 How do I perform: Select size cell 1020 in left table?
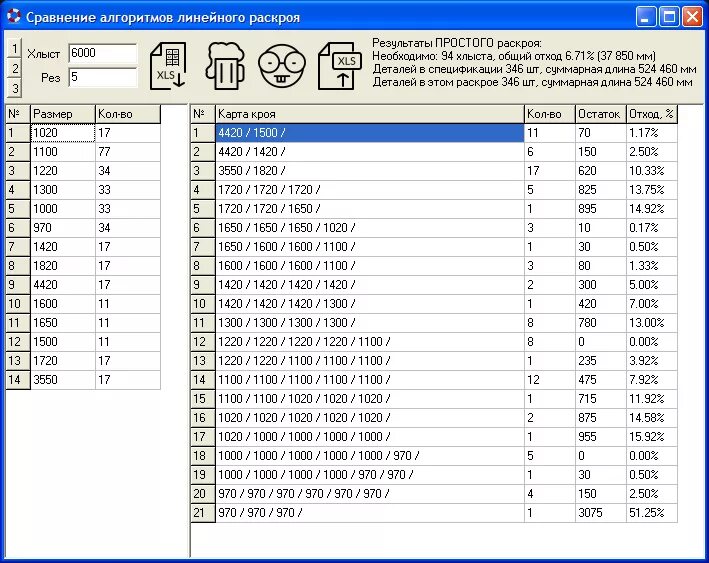pyautogui.click(x=63, y=133)
